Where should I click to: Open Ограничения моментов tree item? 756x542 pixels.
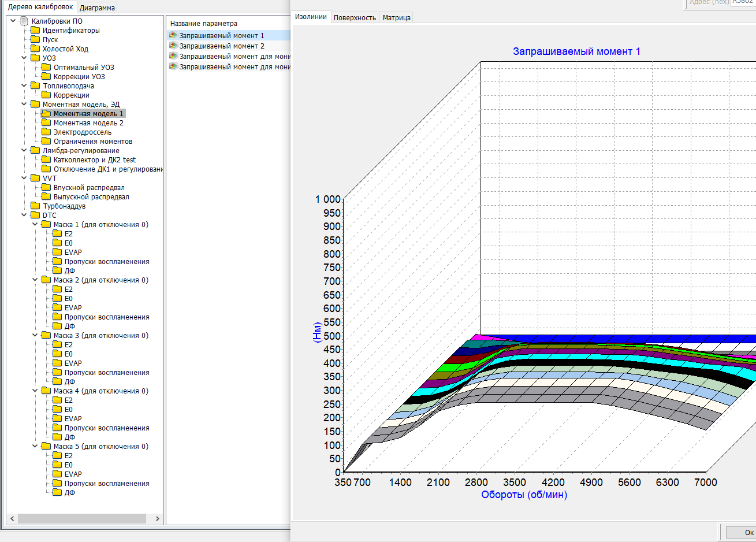coord(92,141)
